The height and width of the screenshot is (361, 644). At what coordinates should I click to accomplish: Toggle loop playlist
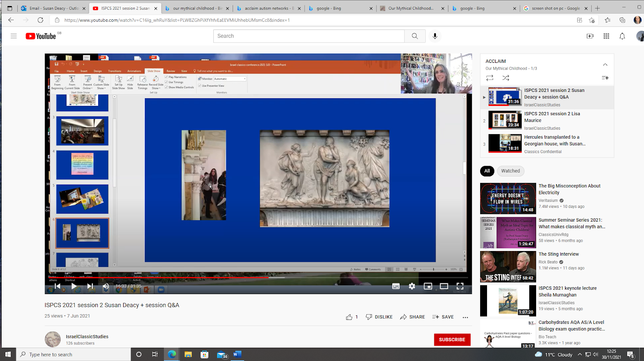(489, 78)
